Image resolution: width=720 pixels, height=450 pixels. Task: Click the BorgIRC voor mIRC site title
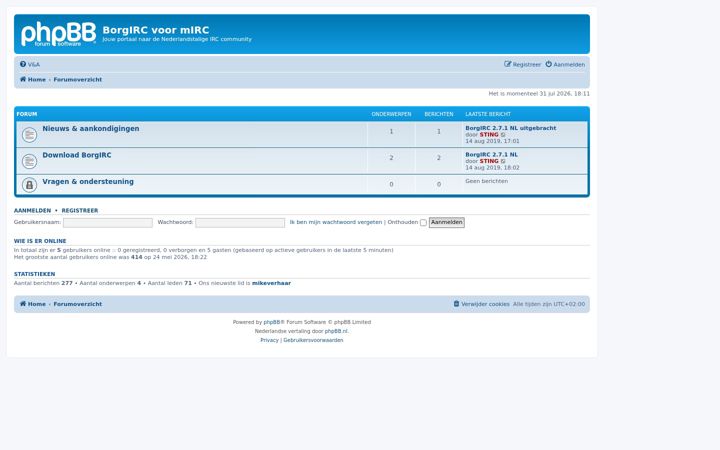[156, 30]
